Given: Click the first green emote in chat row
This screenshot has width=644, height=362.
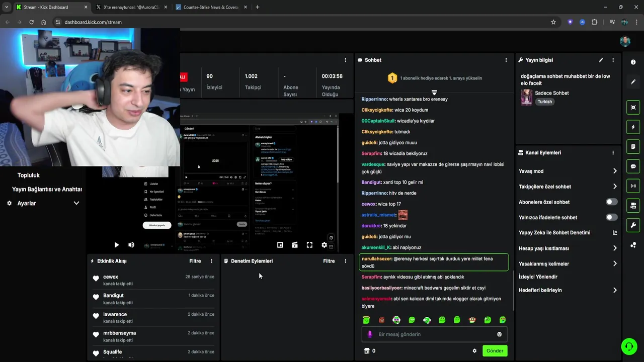Looking at the screenshot, I should (x=366, y=320).
